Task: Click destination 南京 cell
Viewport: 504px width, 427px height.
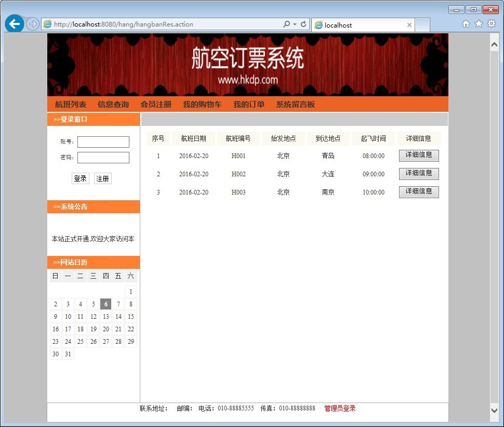Action: pos(328,192)
